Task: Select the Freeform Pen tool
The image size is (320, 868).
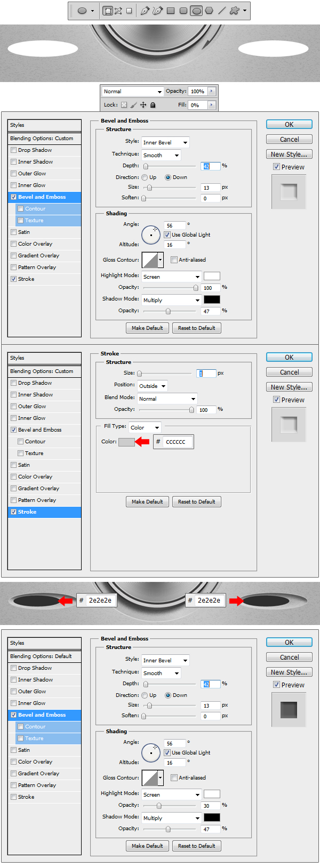Action: (157, 11)
